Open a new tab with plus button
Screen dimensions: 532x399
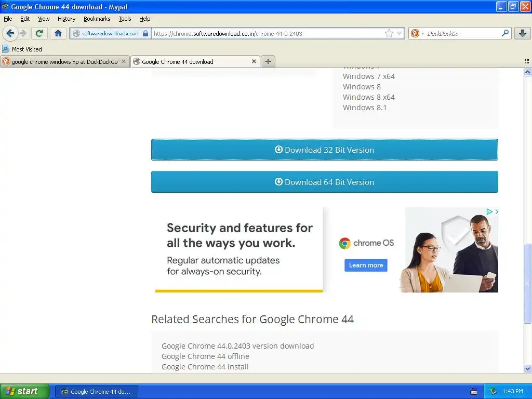pos(268,61)
